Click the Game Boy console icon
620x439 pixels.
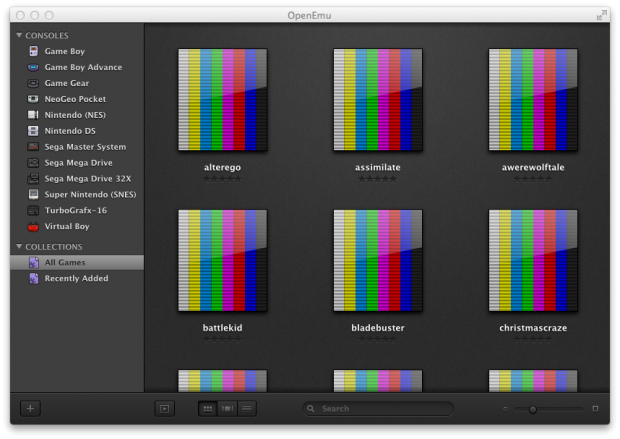(34, 51)
